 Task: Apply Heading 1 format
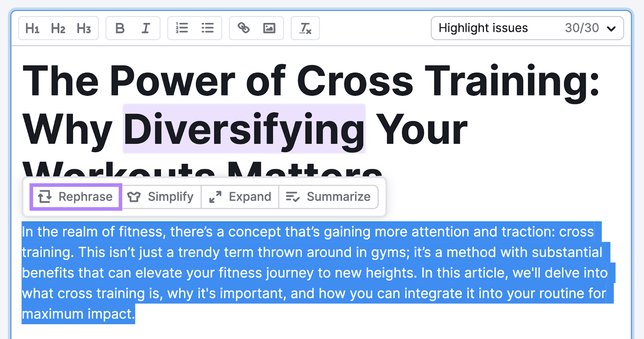(32, 28)
